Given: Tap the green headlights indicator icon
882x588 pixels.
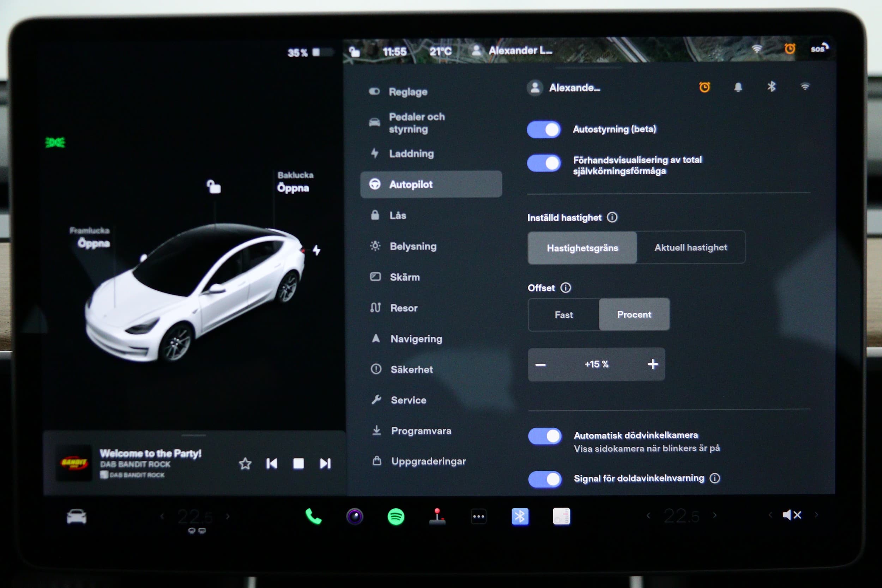Looking at the screenshot, I should click(55, 143).
